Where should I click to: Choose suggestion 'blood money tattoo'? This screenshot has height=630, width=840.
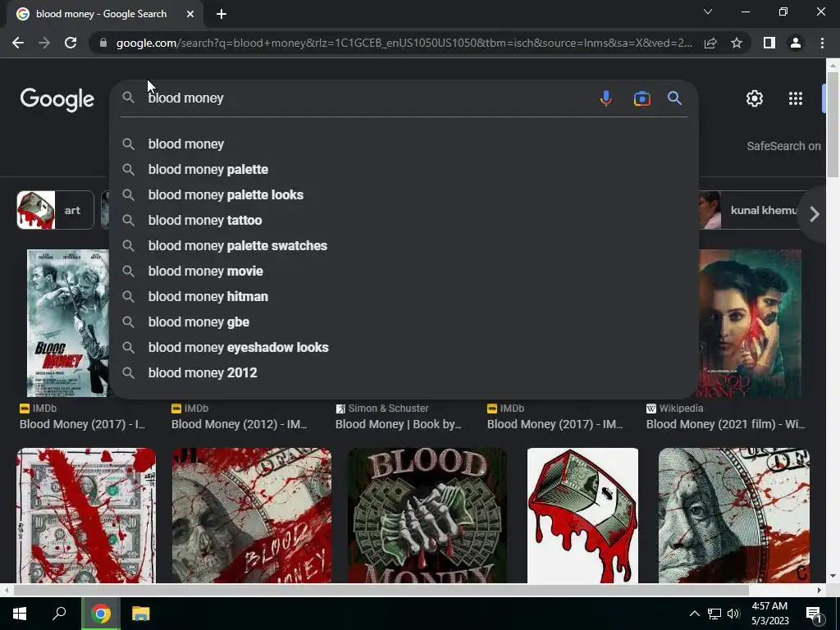point(404,220)
